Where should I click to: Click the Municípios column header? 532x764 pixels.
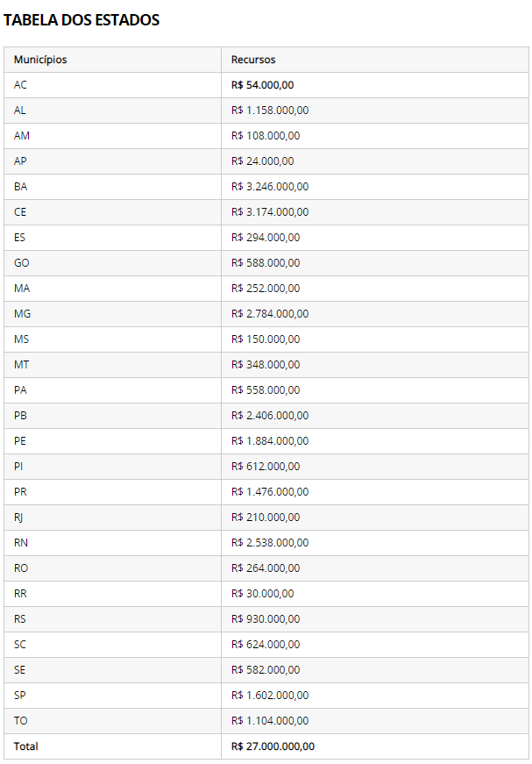[40, 60]
